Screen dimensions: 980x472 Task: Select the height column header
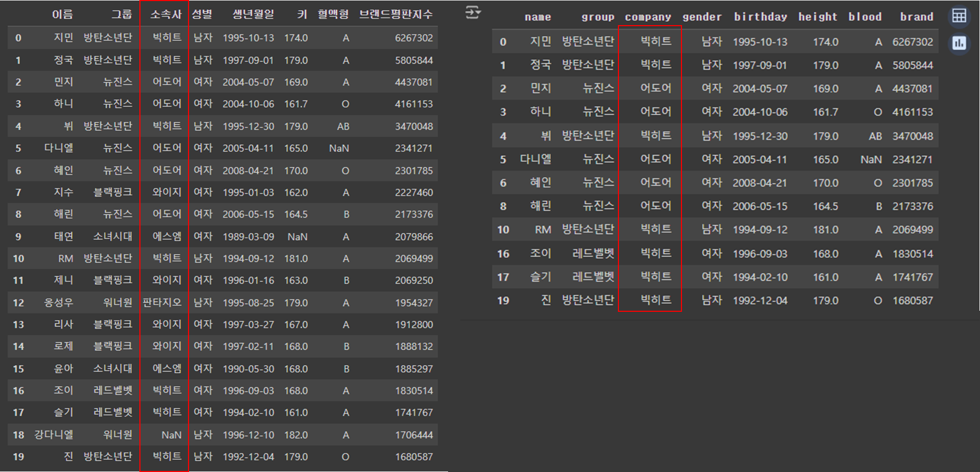click(818, 17)
